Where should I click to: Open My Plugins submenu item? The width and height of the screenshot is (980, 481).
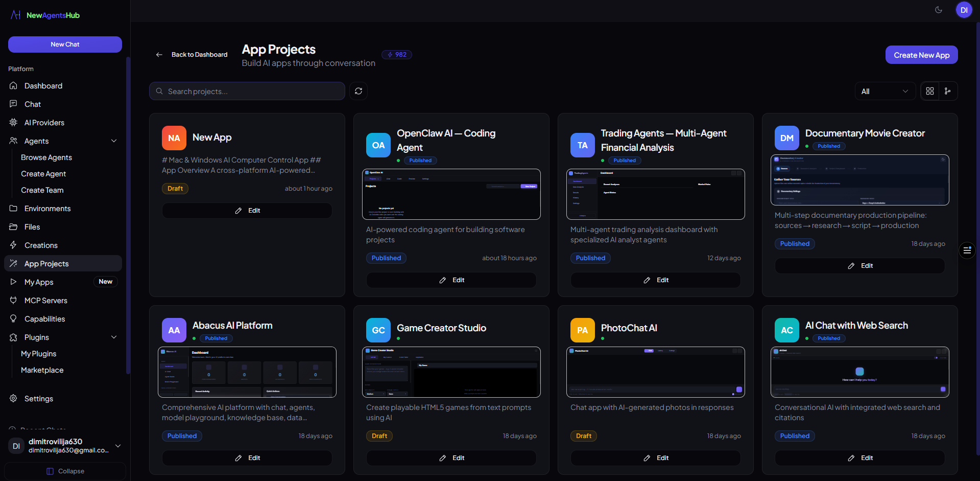pos(39,354)
